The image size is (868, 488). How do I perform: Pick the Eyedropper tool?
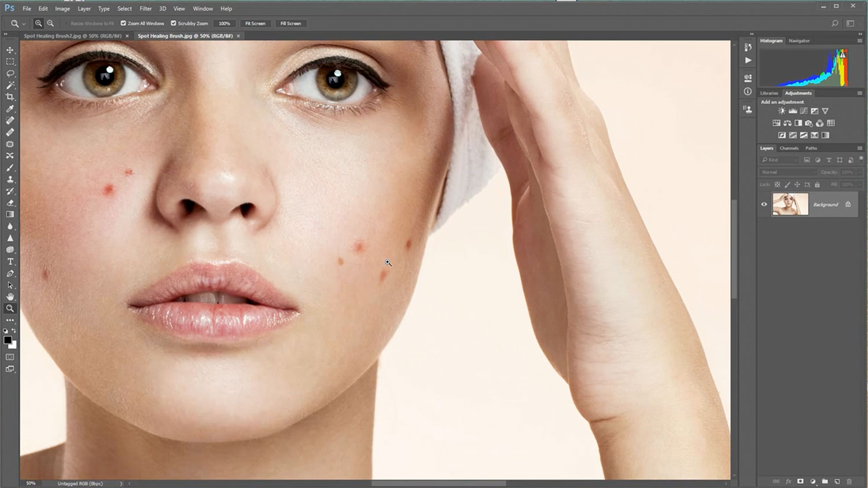tap(10, 109)
